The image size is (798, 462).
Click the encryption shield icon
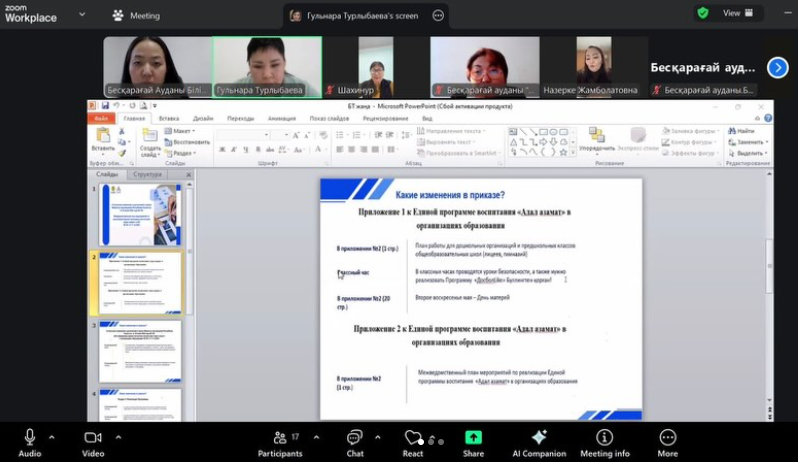703,13
